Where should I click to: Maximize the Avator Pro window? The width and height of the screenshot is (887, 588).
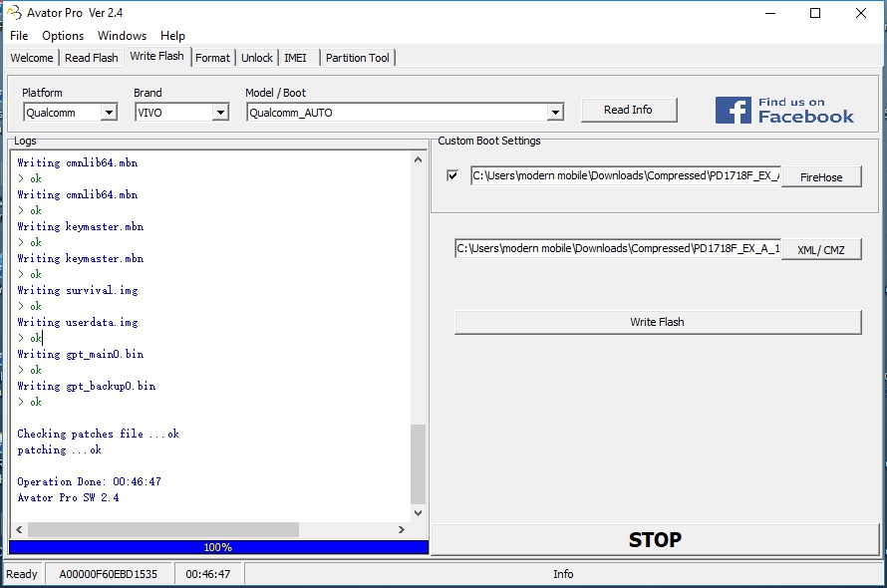pos(815,13)
